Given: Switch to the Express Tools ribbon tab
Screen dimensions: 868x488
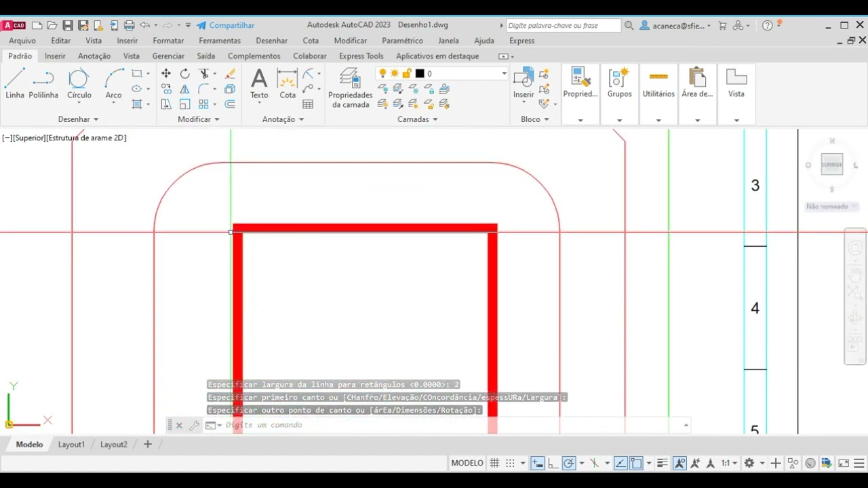Looking at the screenshot, I should coord(361,56).
